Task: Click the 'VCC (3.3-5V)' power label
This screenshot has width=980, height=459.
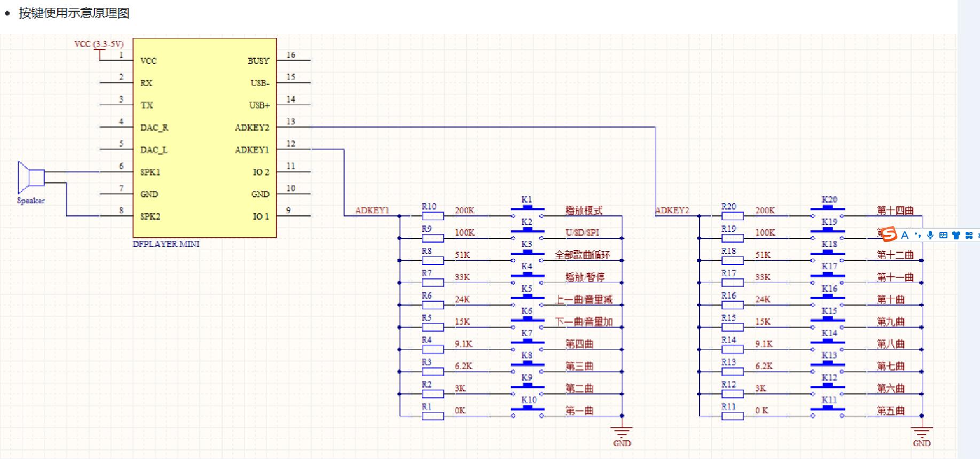Action: (x=99, y=44)
